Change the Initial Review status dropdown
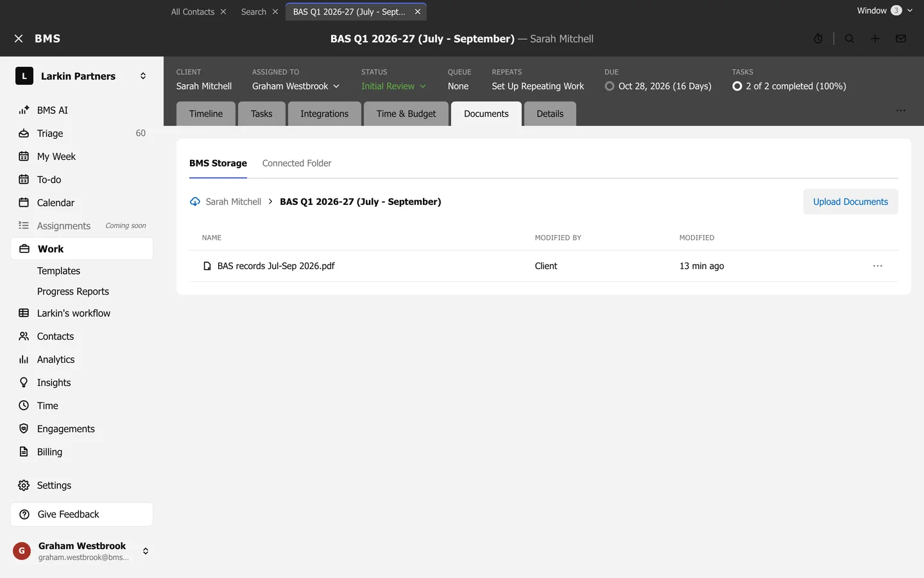Screen dimensions: 924x578 click(x=393, y=86)
